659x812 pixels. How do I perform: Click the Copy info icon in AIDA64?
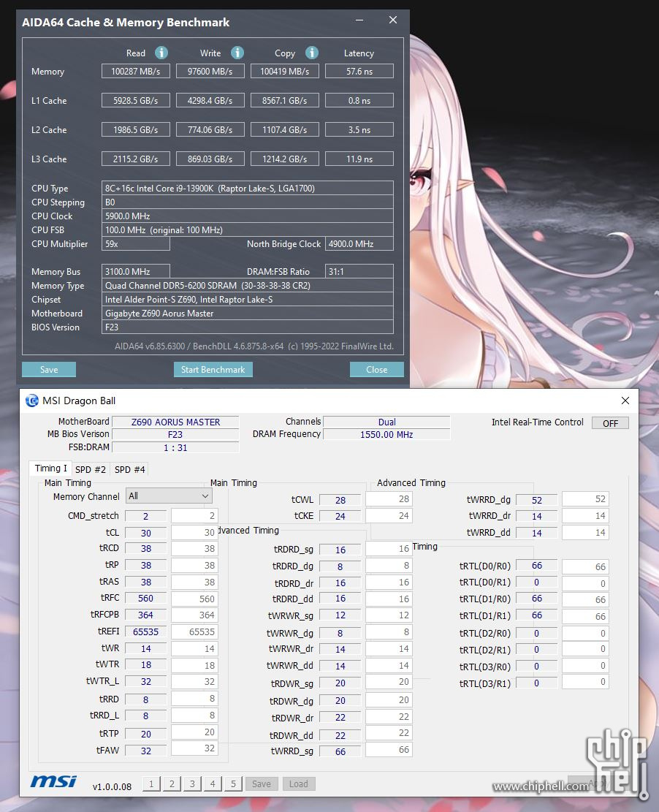[x=312, y=53]
